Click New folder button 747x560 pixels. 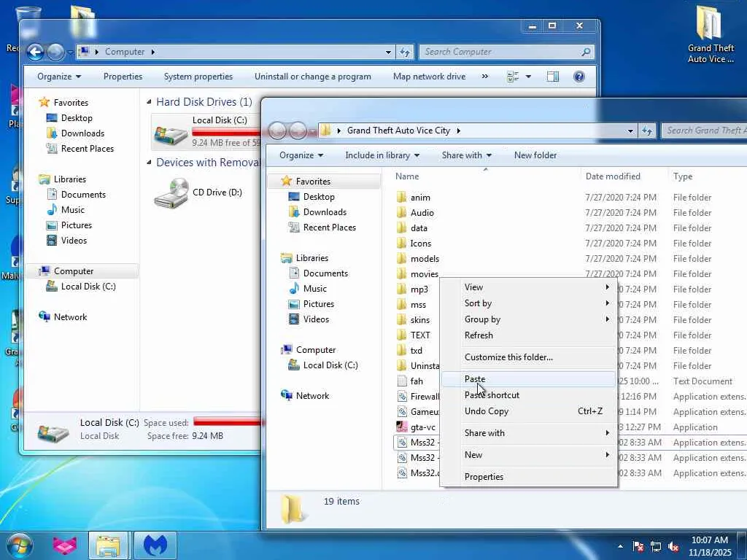coord(535,155)
